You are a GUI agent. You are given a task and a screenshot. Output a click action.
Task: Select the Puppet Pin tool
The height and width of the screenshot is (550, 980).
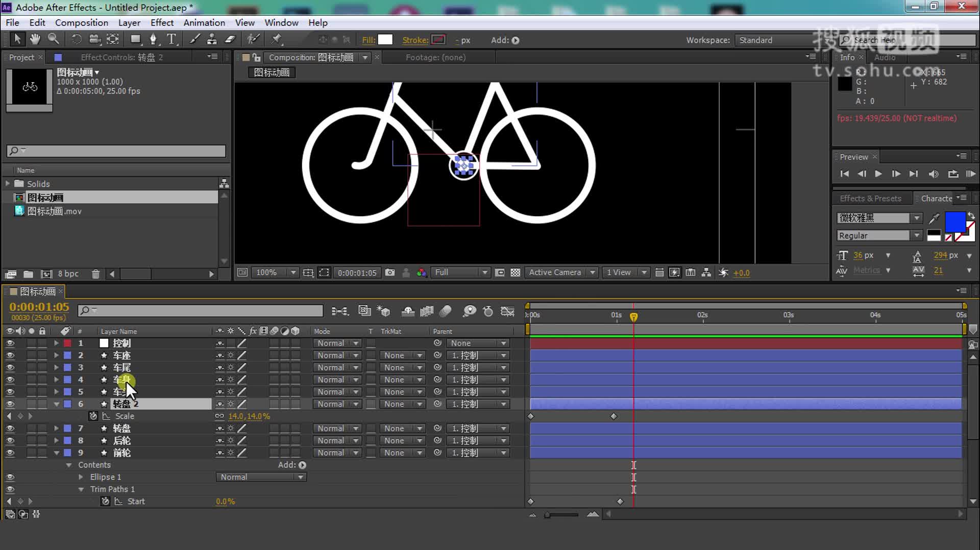point(276,39)
